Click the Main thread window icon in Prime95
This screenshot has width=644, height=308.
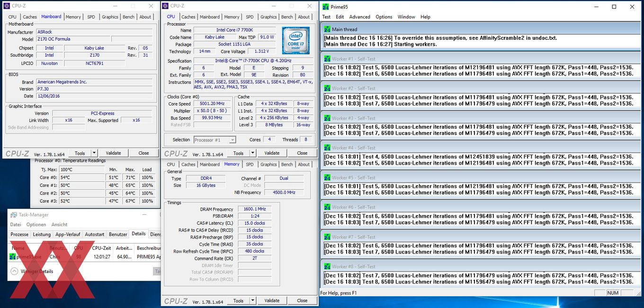(327, 29)
